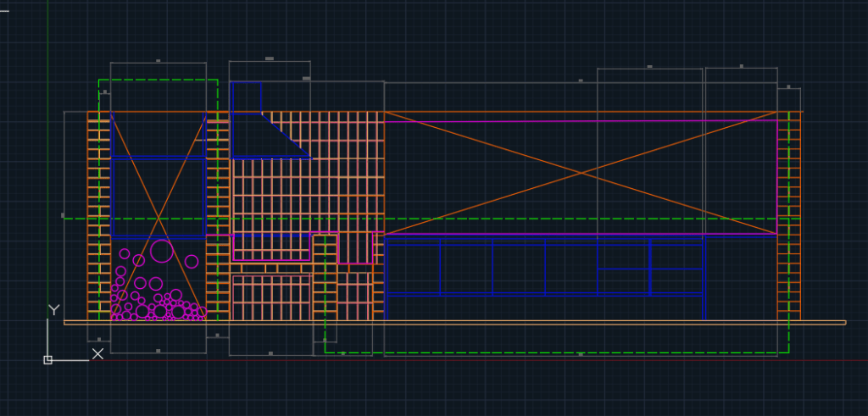Select the small blue square above the trapezoid
This screenshot has width=868, height=416.
click(246, 97)
